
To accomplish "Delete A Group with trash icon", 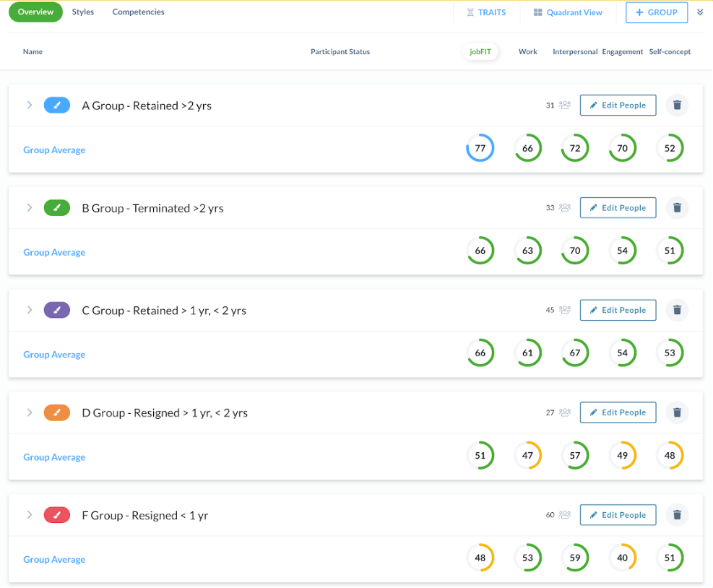I will 677,105.
